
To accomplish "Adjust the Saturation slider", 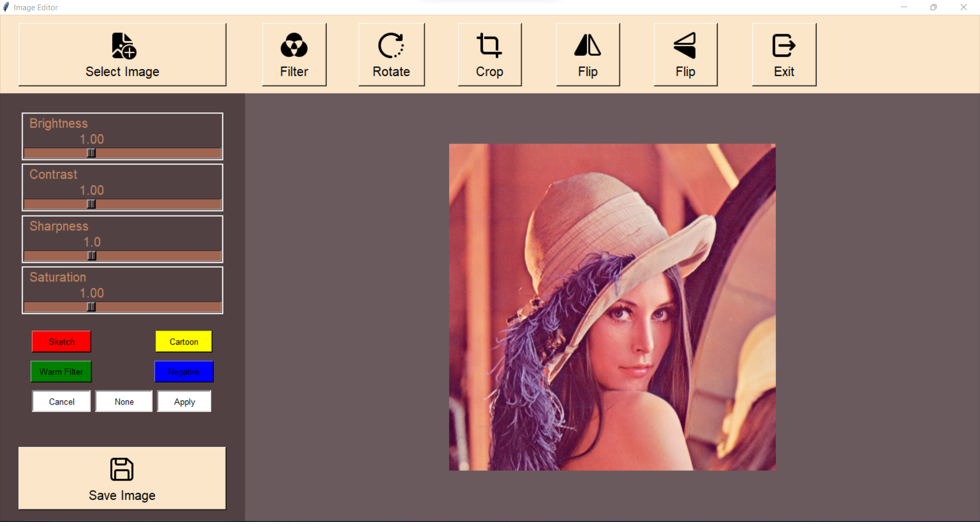I will (91, 306).
